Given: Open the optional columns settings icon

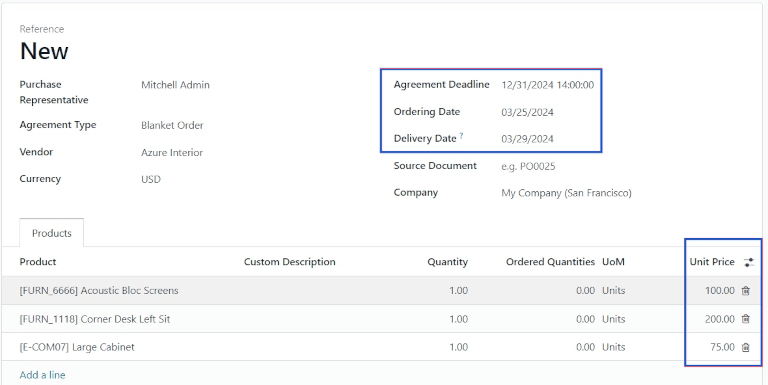Looking at the screenshot, I should [x=748, y=262].
